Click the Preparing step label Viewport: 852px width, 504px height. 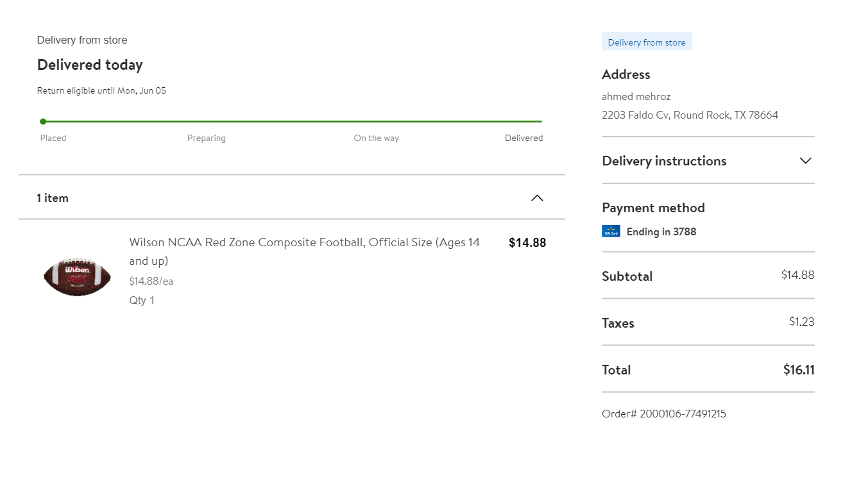(207, 138)
